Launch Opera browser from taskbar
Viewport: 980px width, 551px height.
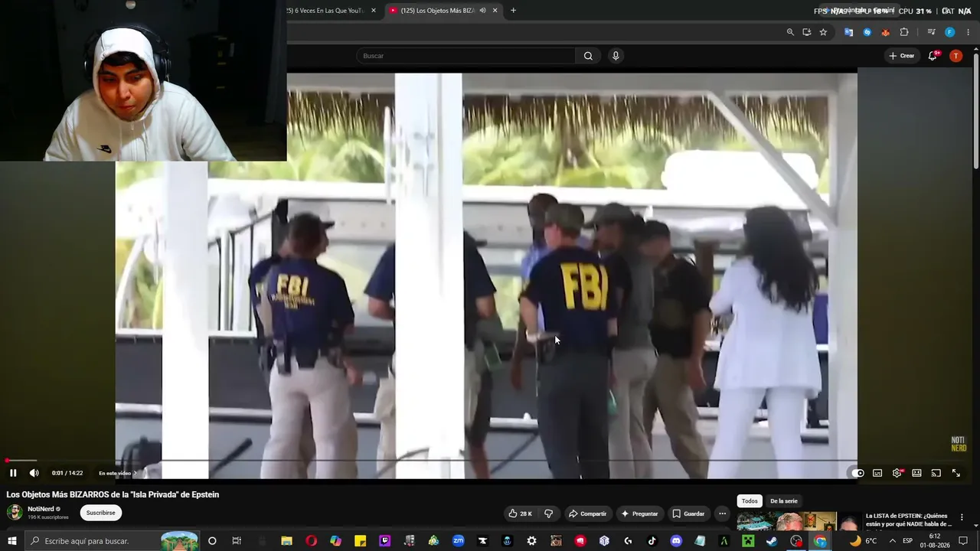[311, 541]
